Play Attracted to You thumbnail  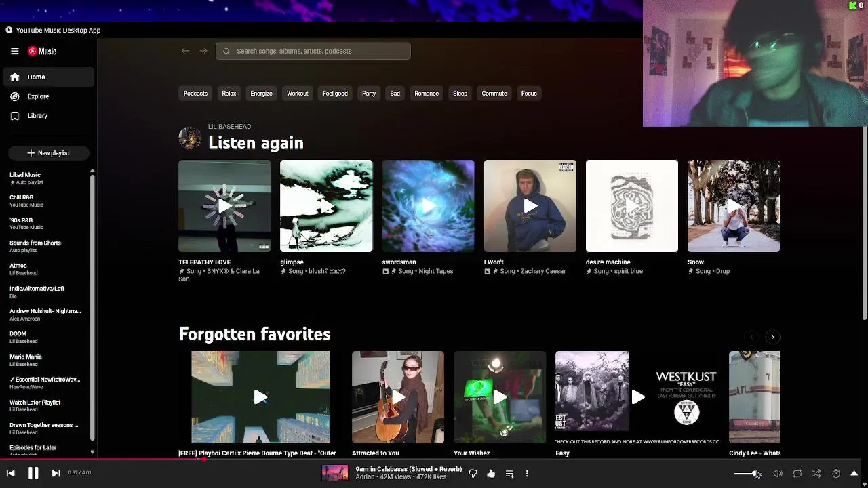(398, 397)
